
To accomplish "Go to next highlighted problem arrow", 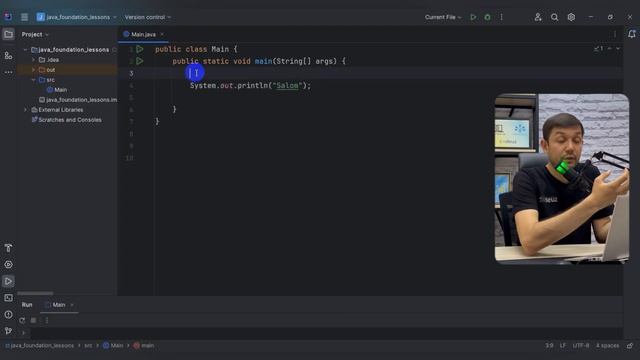I will coord(618,49).
